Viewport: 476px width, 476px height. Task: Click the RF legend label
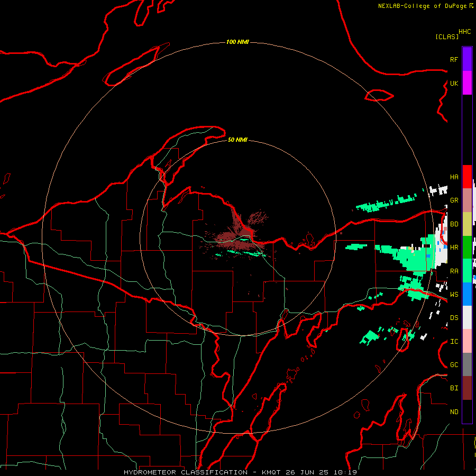[x=454, y=60]
